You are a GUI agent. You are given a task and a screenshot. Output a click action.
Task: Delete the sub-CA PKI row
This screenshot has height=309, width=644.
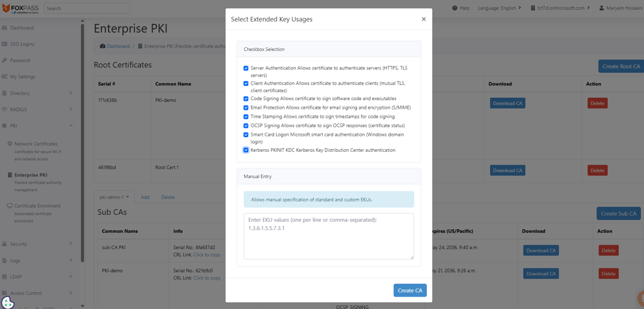608,251
